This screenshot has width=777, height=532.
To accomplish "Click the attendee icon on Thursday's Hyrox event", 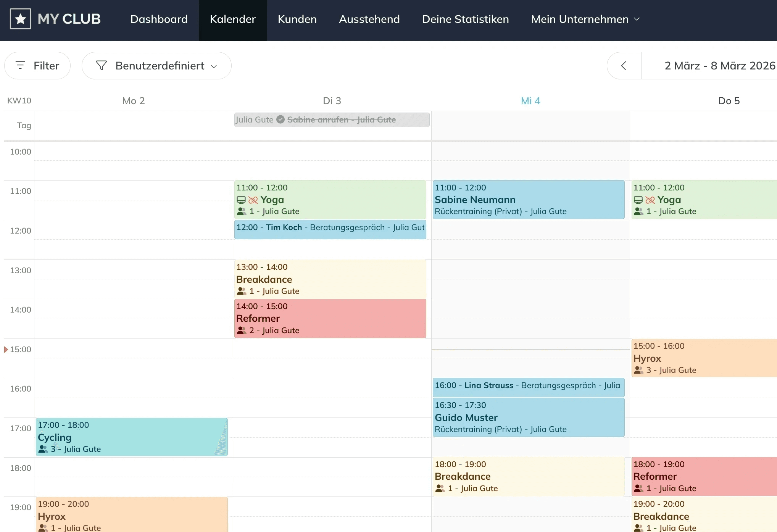I will pos(639,370).
